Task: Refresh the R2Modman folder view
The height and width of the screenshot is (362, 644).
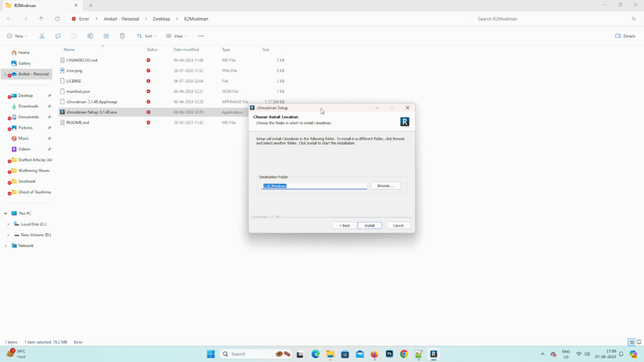Action: coord(57,19)
